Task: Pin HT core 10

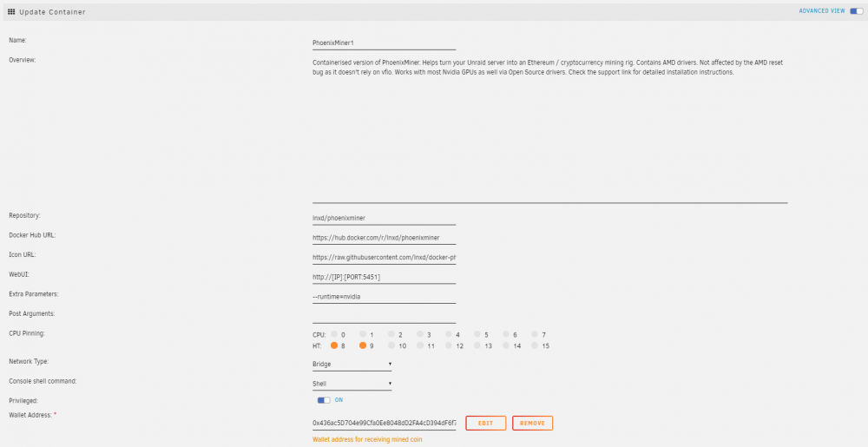Action: (x=391, y=345)
